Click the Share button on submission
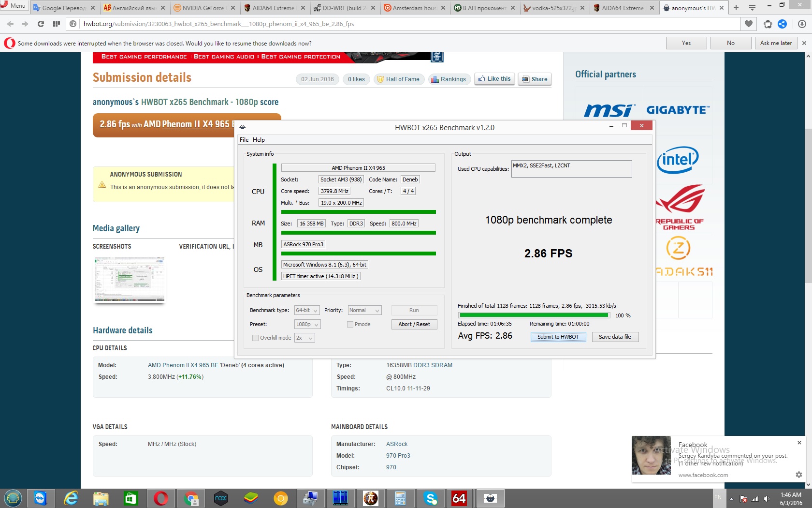 point(535,79)
